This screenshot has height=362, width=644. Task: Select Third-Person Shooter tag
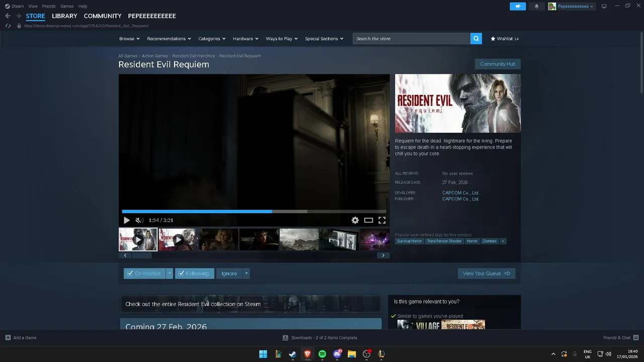pyautogui.click(x=444, y=241)
